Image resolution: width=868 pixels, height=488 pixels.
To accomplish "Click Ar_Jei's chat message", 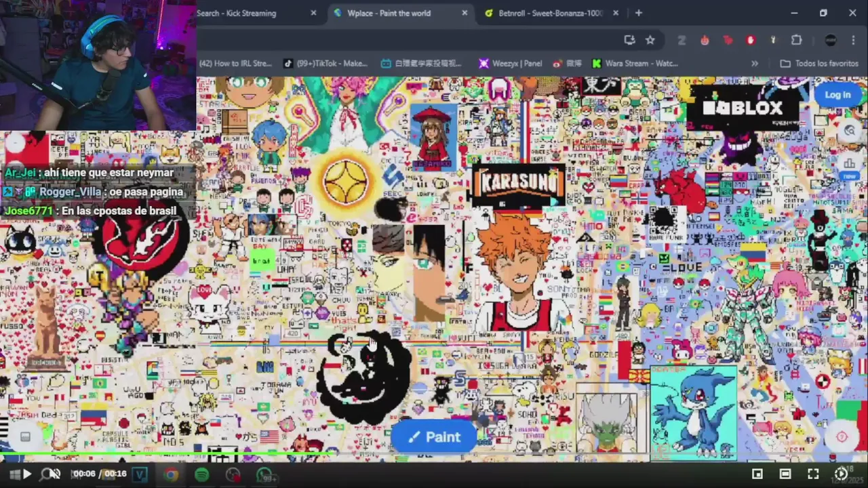I will pyautogui.click(x=89, y=173).
